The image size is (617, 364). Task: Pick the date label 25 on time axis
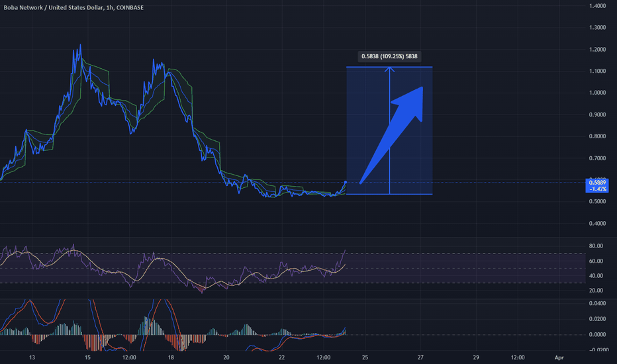(x=365, y=357)
